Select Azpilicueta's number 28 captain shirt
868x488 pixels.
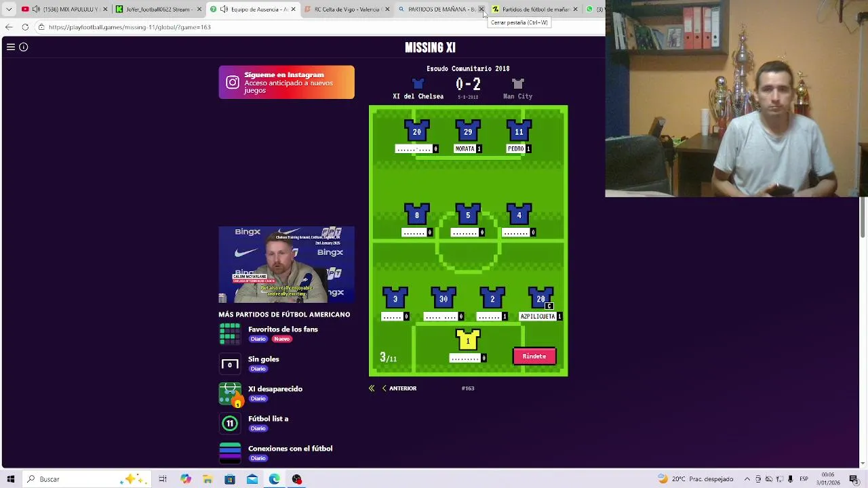[x=540, y=298]
